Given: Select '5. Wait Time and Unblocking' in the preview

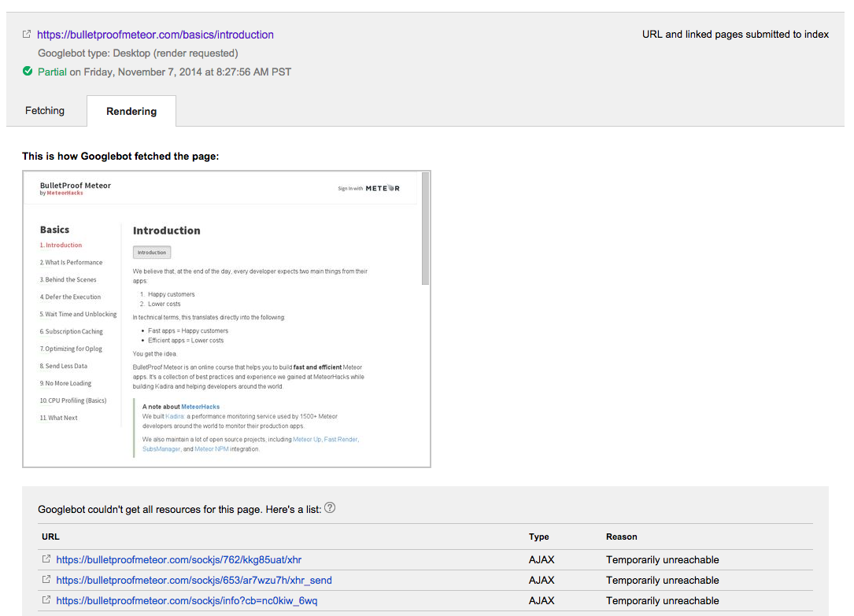Looking at the screenshot, I should coord(78,315).
